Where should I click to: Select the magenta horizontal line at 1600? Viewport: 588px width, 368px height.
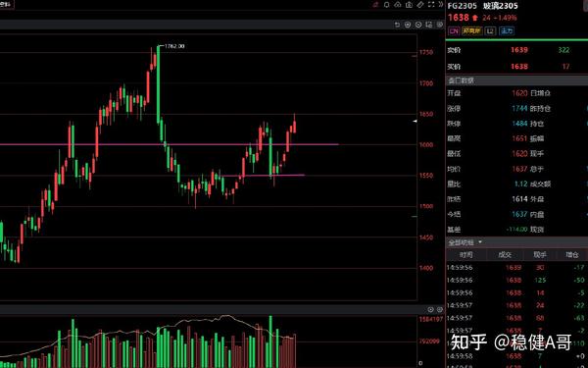[169, 144]
